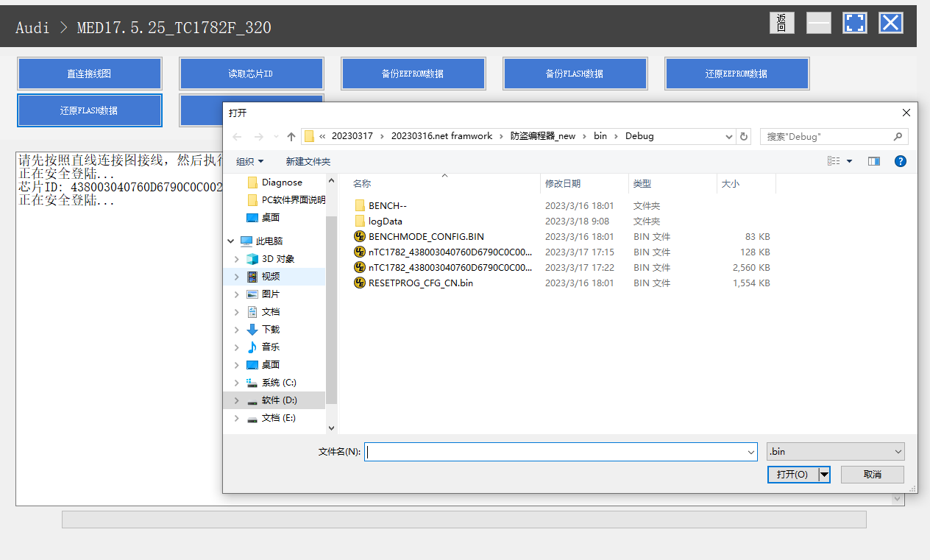Click the 还原EEPROM数据 button
Viewport: 930px width, 560px height.
click(736, 74)
